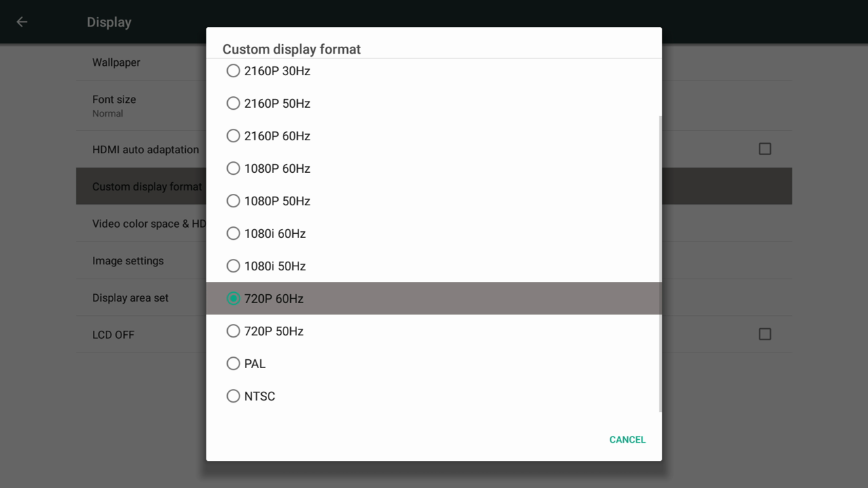Image resolution: width=868 pixels, height=488 pixels.
Task: Open the Font size setting
Action: 114,105
